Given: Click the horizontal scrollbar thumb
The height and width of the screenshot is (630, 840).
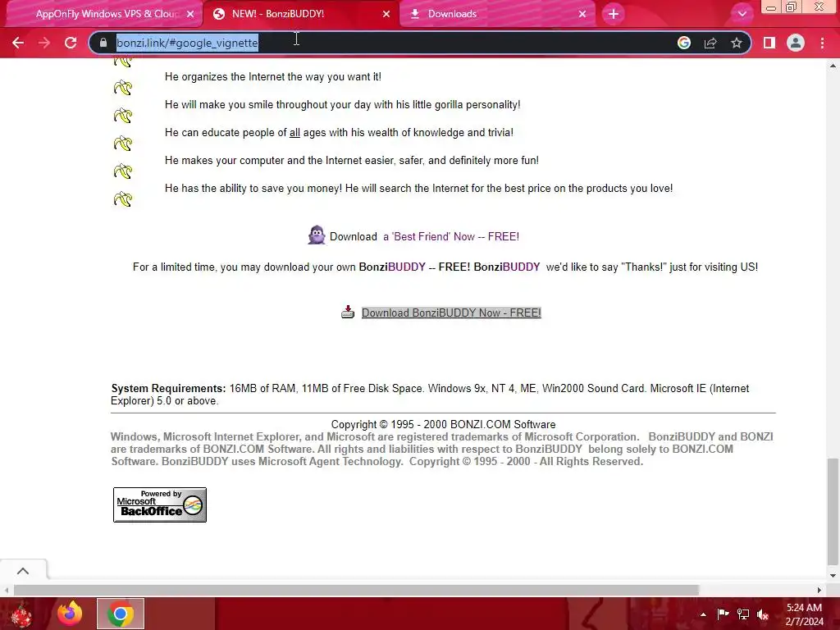Looking at the screenshot, I should pos(356,590).
